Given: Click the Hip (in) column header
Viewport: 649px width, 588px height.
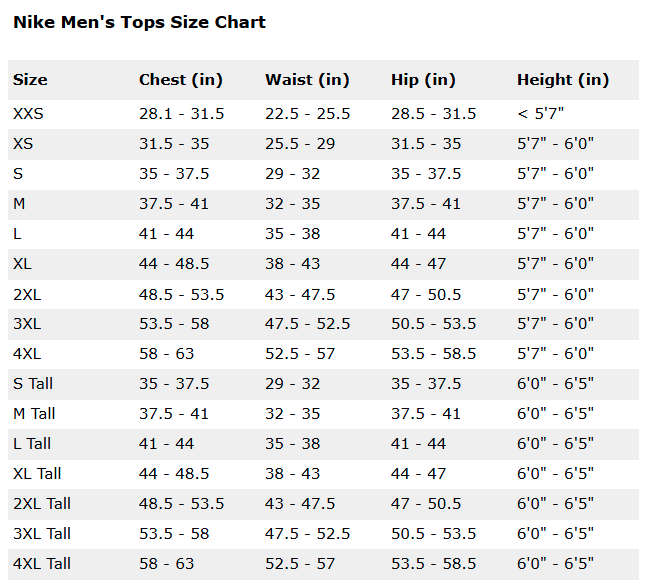Looking at the screenshot, I should [423, 80].
